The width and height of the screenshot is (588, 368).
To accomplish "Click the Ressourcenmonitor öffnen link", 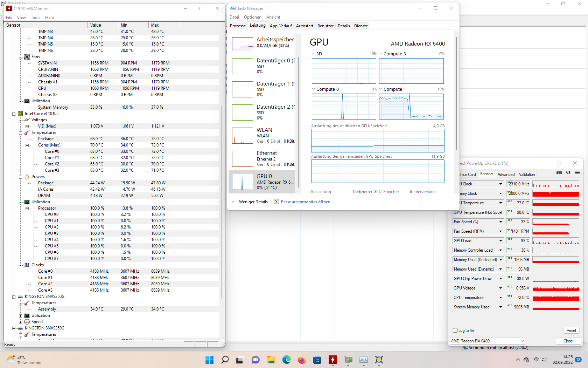I will [306, 202].
